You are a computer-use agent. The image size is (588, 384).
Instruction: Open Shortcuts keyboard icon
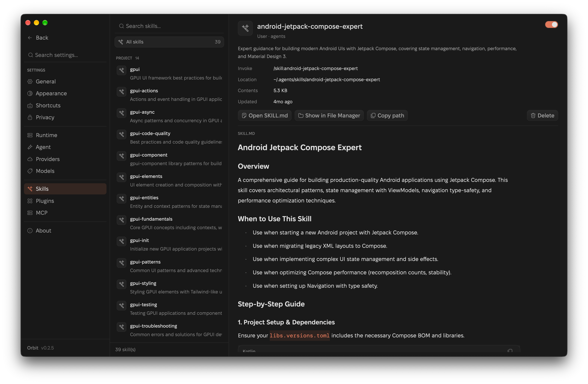coord(30,105)
